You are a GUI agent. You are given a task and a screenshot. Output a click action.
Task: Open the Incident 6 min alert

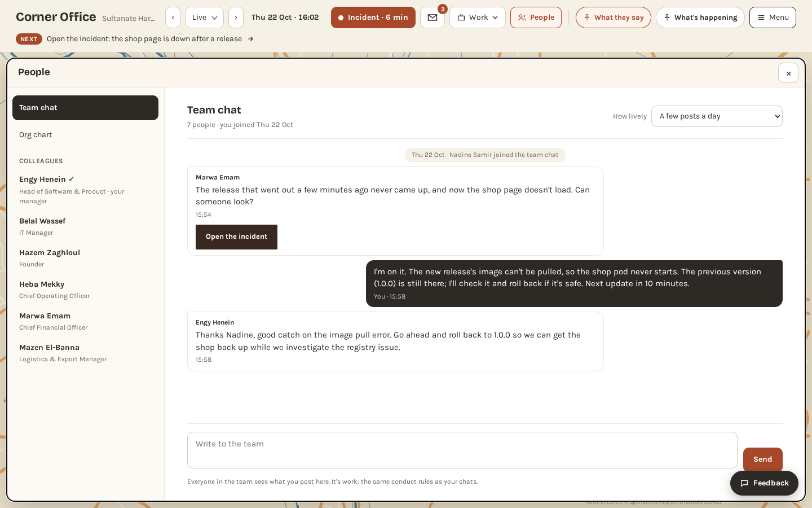373,17
